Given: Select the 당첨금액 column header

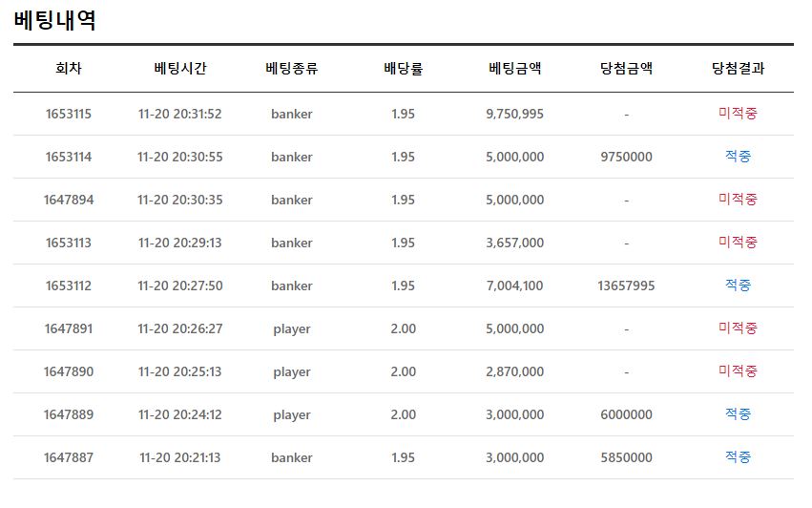Looking at the screenshot, I should pos(626,69).
